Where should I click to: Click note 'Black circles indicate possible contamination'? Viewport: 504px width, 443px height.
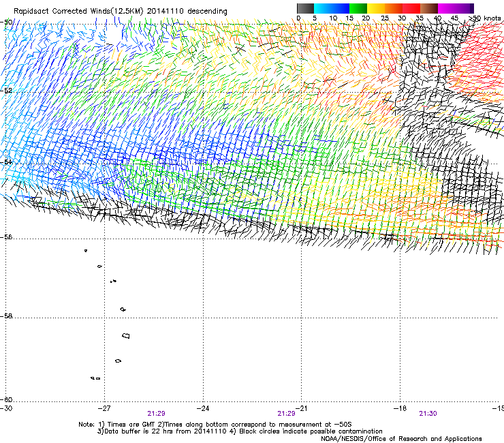pos(311,431)
